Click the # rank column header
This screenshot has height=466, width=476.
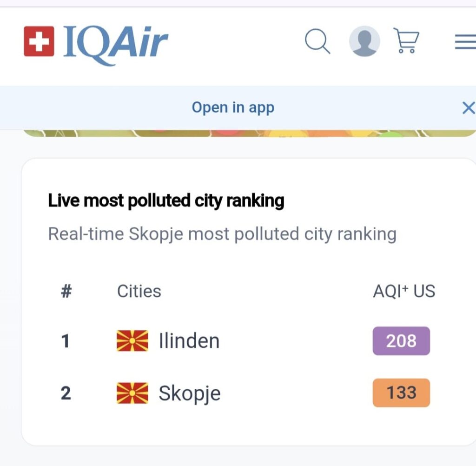[x=66, y=291]
